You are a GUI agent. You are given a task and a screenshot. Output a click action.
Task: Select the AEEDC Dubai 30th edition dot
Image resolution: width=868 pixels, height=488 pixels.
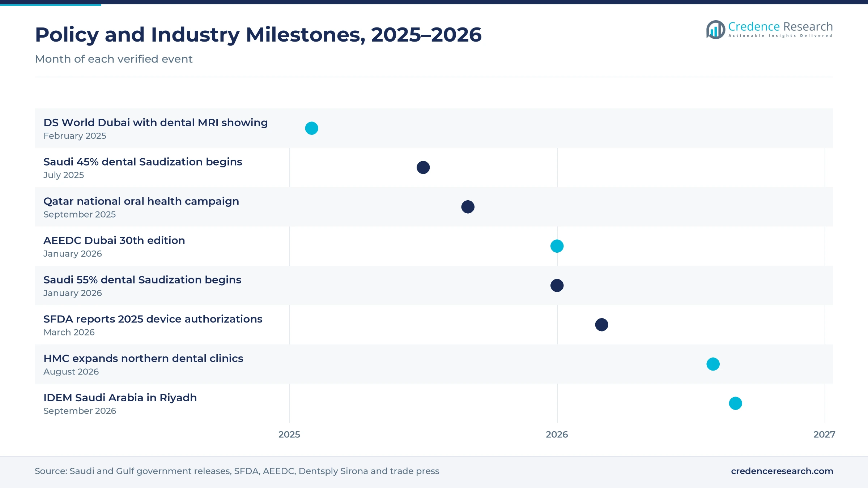click(x=557, y=246)
